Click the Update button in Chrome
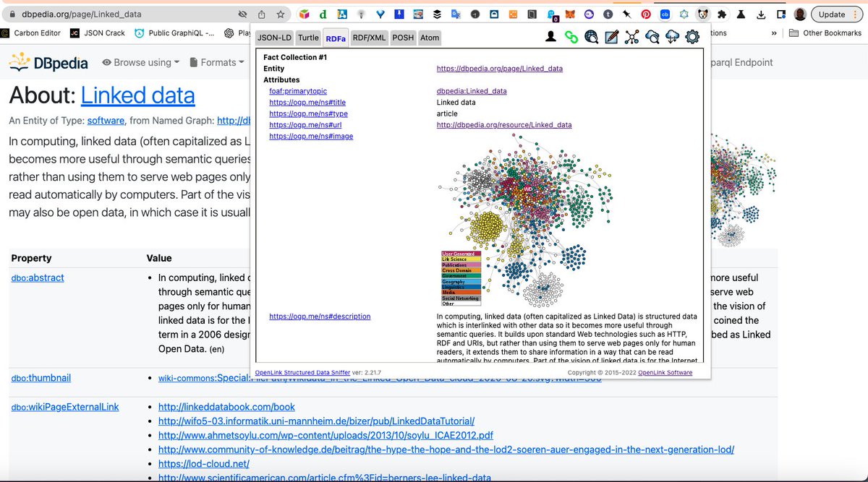Viewport: 868px width, 482px height. [x=838, y=14]
